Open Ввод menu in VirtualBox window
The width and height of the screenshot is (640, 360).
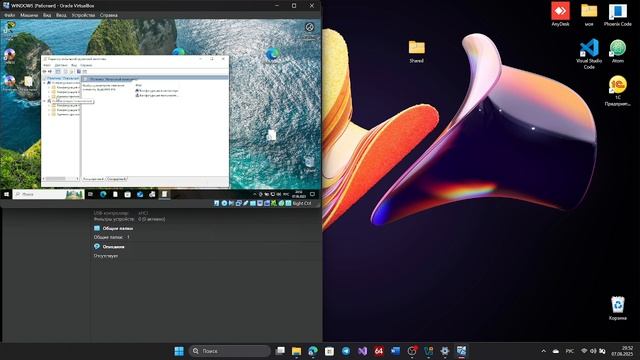click(61, 15)
